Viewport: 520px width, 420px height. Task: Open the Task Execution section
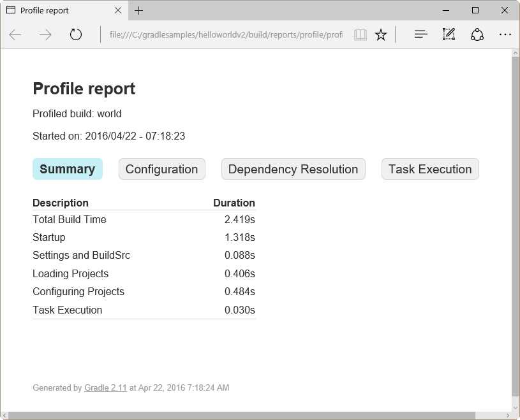429,169
